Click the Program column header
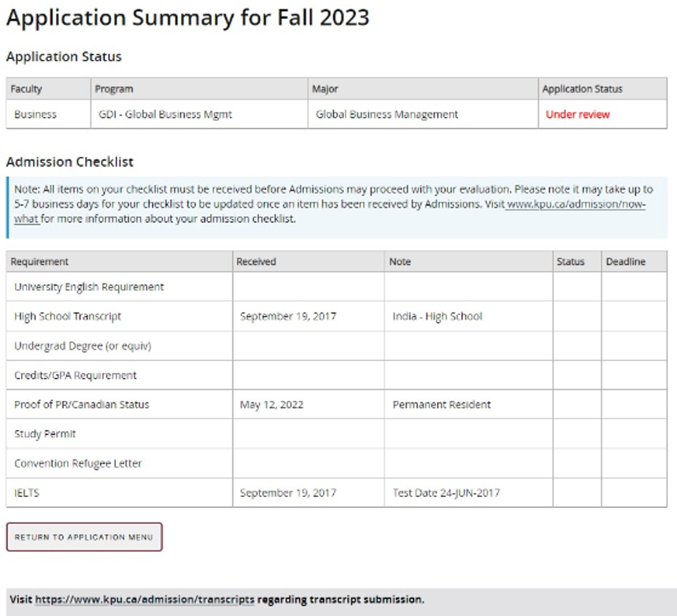This screenshot has width=677, height=616. coord(114,89)
